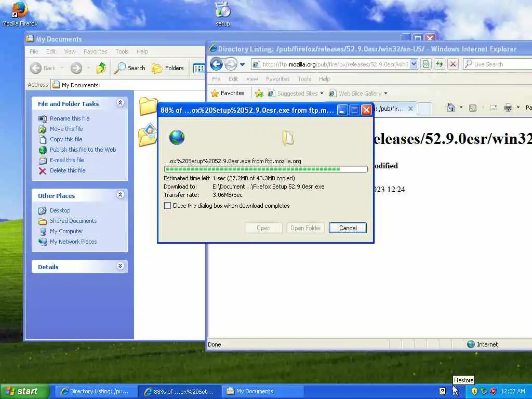Click the IE address bar URL
Image resolution: width=532 pixels, height=399 pixels.
[335, 64]
